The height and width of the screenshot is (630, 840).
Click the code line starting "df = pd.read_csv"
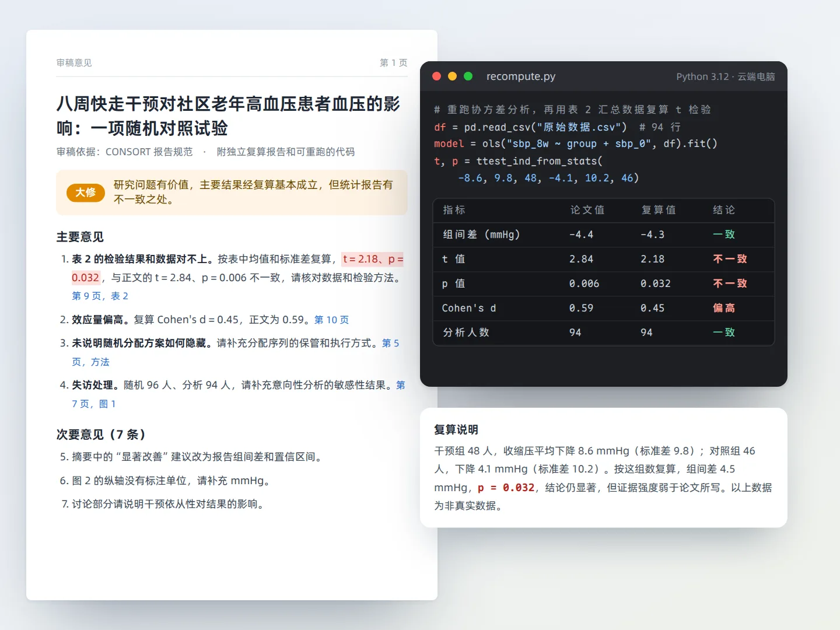pos(557,127)
